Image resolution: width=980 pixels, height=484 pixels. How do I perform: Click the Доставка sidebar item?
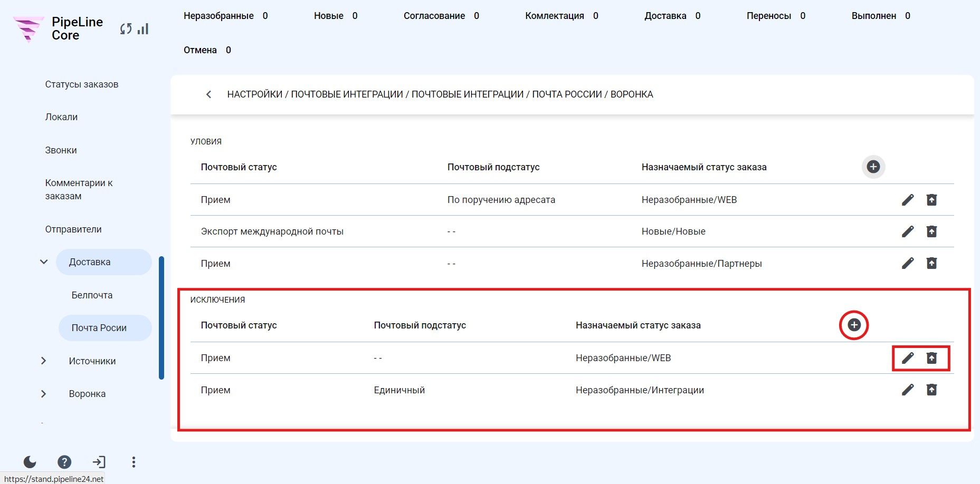click(104, 262)
